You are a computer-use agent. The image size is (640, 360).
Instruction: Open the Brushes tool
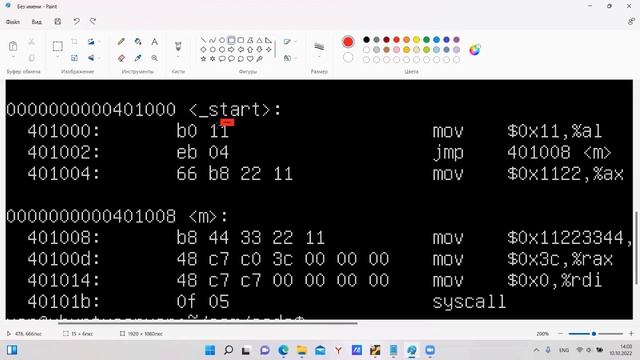pyautogui.click(x=178, y=46)
